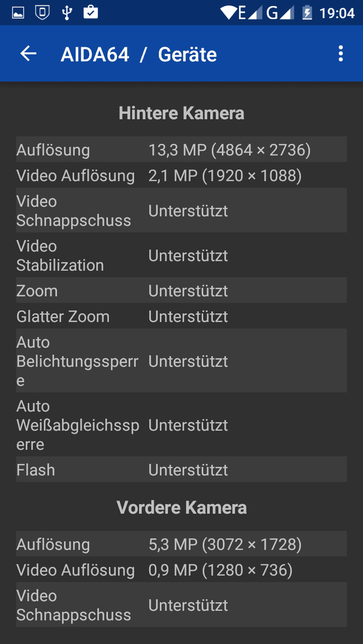Select the Video Auflösung 0,9 MP row

click(181, 569)
